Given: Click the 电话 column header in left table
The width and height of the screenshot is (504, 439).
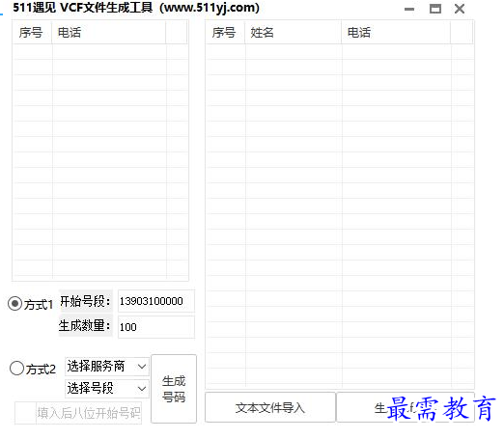Looking at the screenshot, I should [109, 32].
